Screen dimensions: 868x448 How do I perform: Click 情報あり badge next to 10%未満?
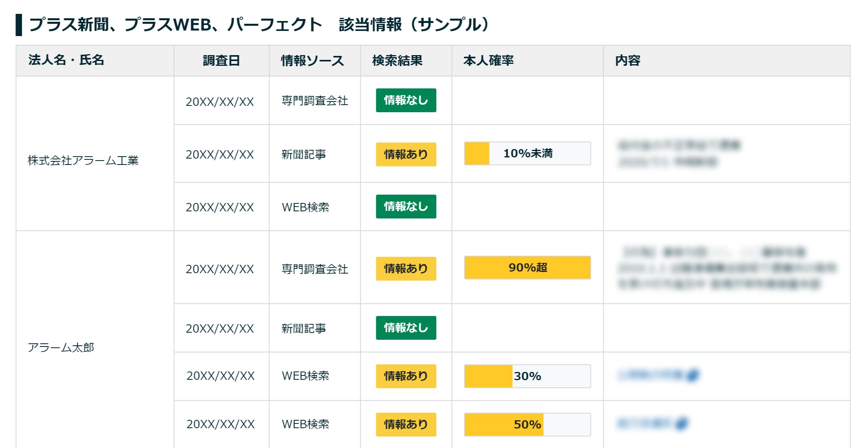tap(406, 154)
